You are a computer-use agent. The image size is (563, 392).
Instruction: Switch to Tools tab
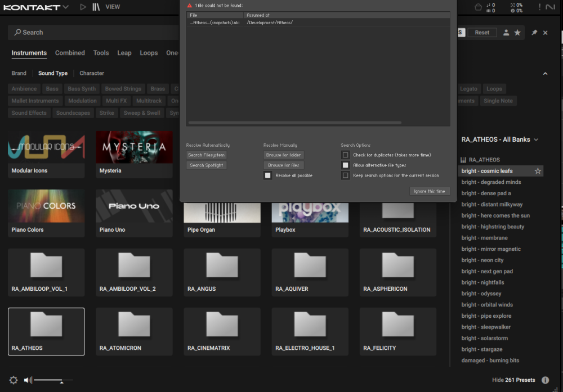pyautogui.click(x=101, y=53)
